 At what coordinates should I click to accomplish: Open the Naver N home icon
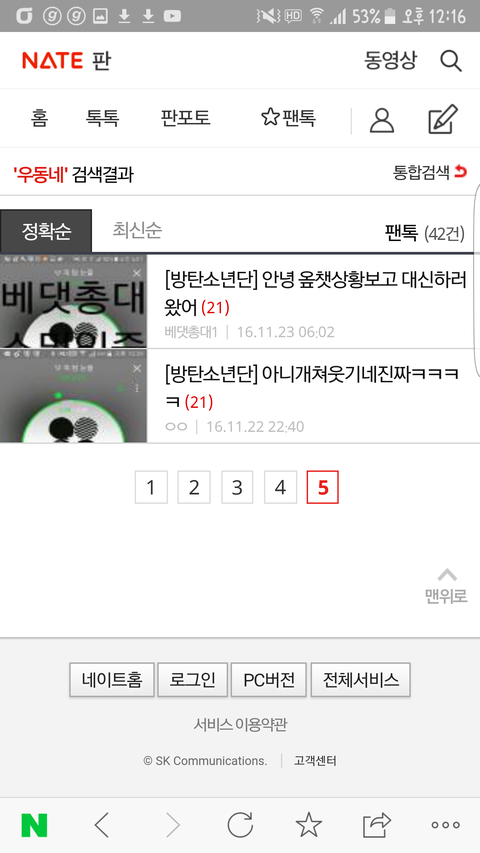click(x=34, y=826)
